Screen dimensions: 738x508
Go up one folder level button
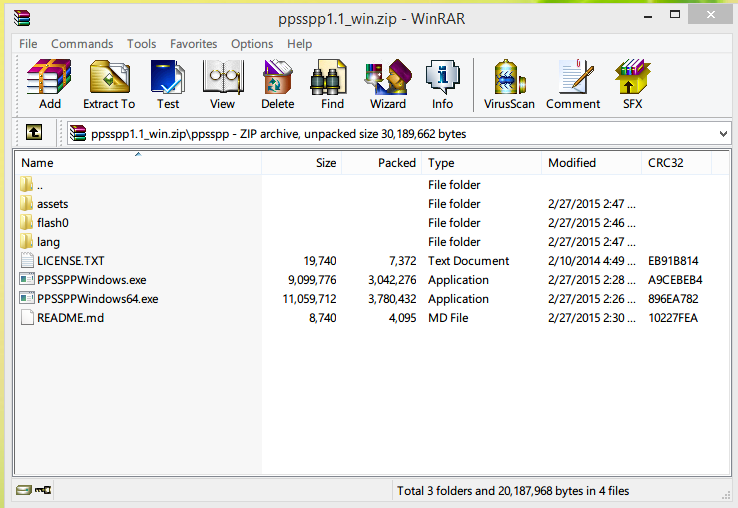coord(34,133)
